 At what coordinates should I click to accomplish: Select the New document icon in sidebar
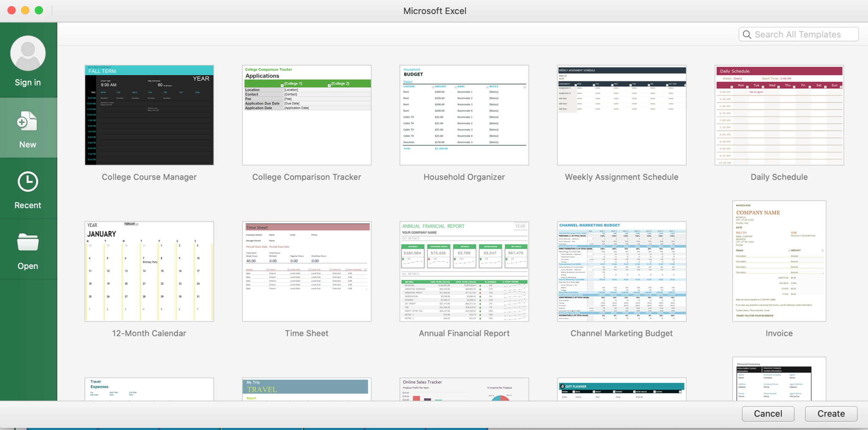28,121
